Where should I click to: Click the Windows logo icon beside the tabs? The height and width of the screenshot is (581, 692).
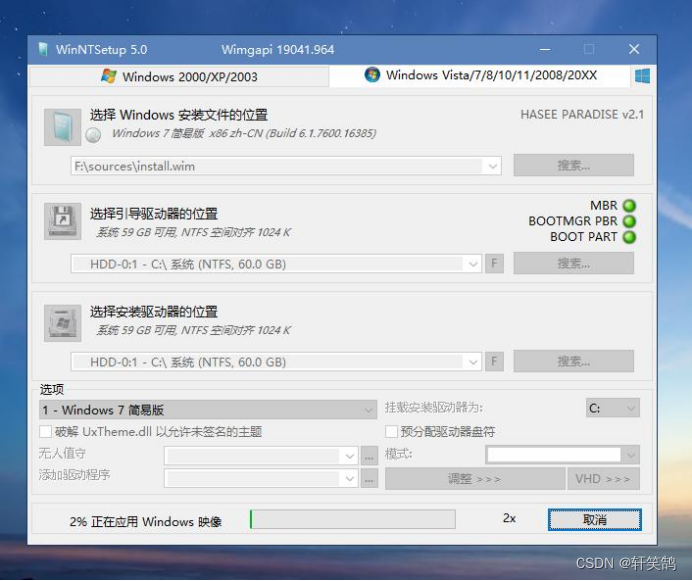[x=642, y=76]
